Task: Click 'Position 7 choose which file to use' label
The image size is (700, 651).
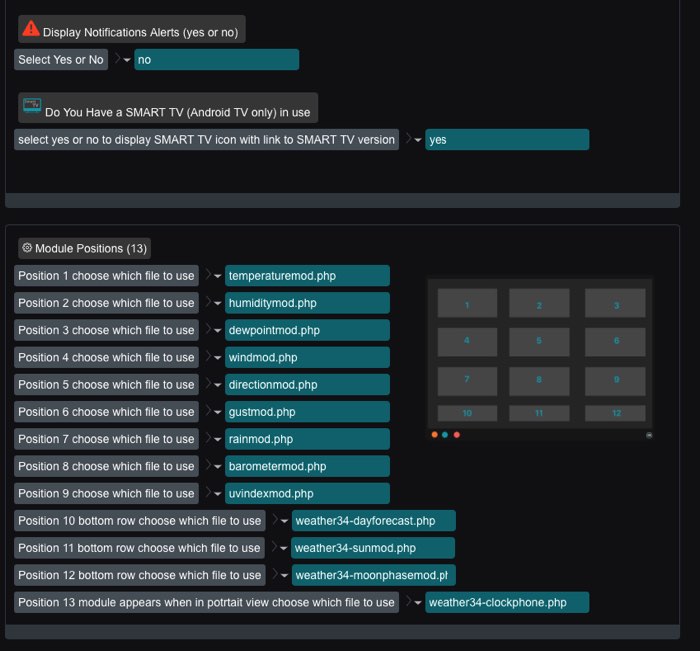Action: point(106,439)
